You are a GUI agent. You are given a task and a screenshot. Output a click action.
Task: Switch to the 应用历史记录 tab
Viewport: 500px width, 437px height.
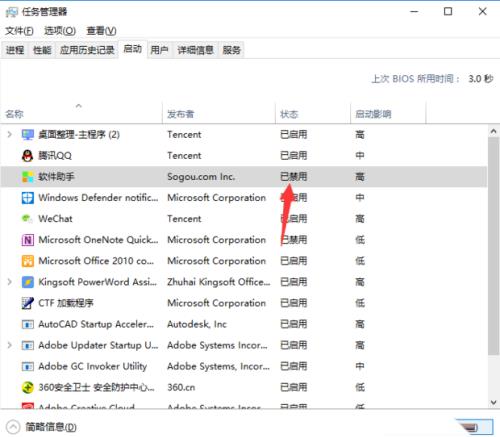pyautogui.click(x=87, y=50)
